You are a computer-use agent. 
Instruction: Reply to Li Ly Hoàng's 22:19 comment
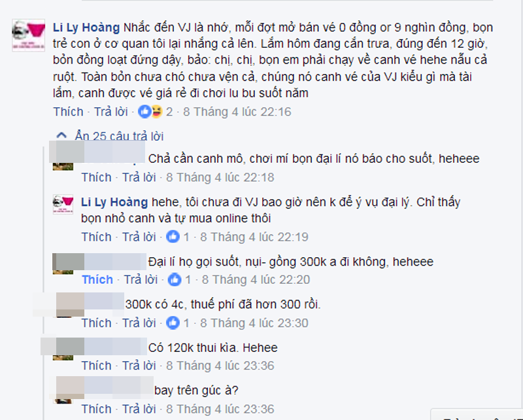point(139,237)
